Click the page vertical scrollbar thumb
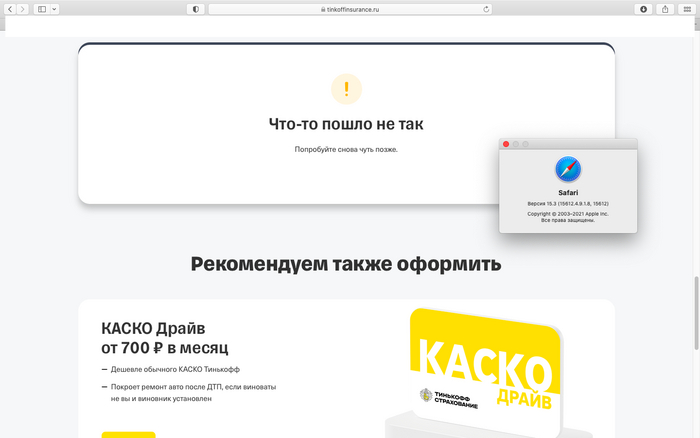This screenshot has height=438, width=700. click(696, 313)
